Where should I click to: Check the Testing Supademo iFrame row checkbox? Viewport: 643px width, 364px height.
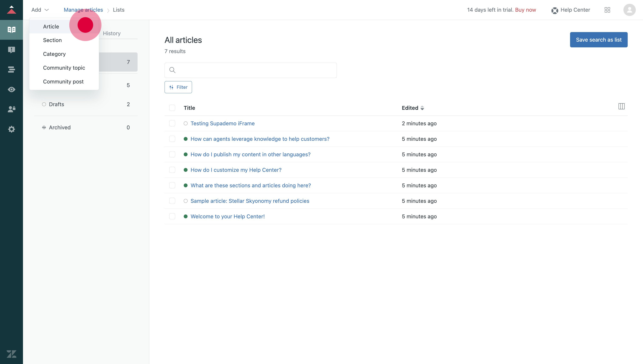[172, 124]
